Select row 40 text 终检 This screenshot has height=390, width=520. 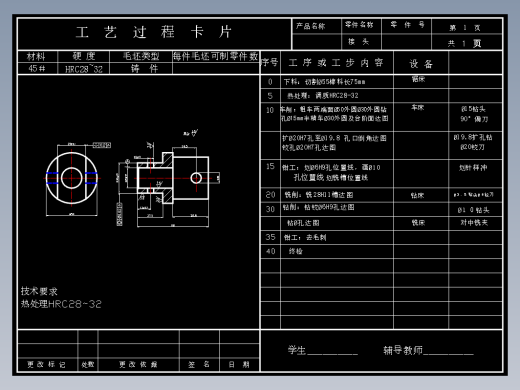point(296,251)
